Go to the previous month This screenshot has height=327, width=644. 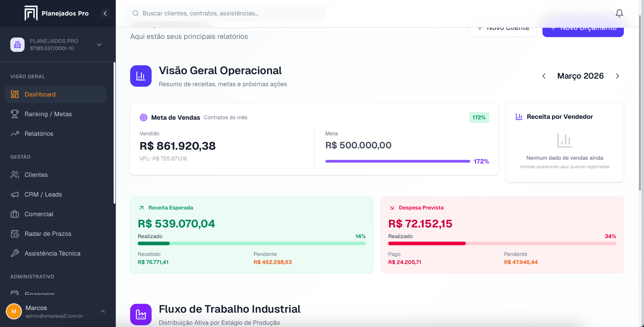pyautogui.click(x=544, y=76)
